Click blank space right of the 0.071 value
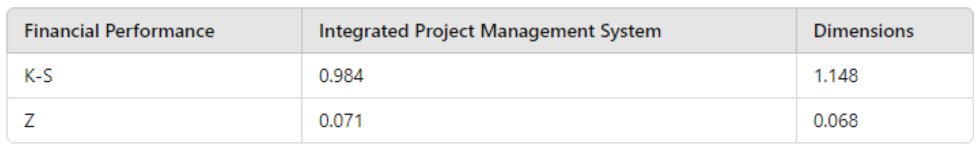Viewport: 980px width, 150px height. pyautogui.click(x=571, y=121)
